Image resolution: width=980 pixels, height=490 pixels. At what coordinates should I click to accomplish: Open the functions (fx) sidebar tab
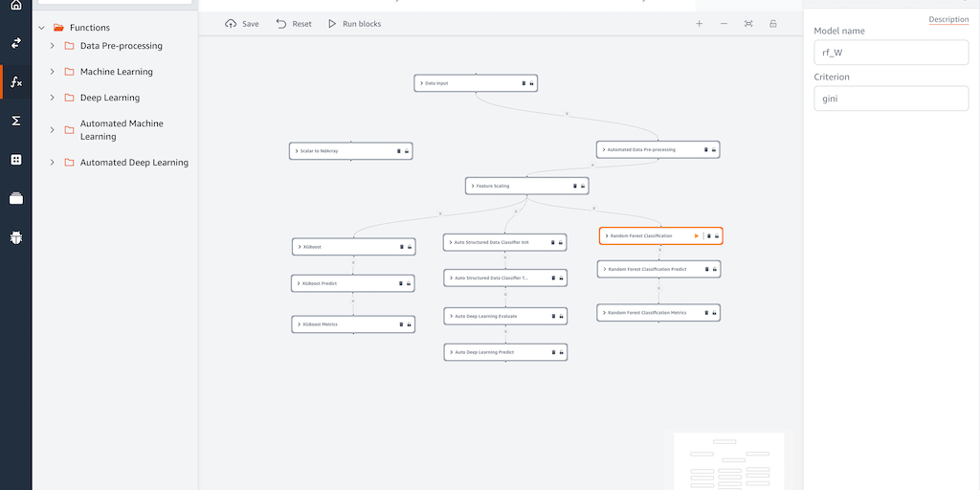pyautogui.click(x=16, y=82)
